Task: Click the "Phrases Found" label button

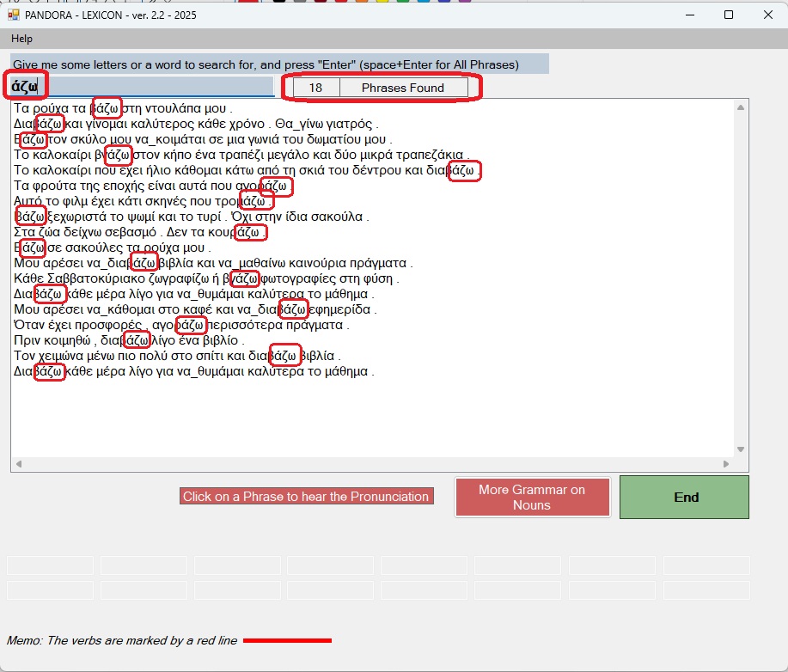Action: [x=403, y=88]
